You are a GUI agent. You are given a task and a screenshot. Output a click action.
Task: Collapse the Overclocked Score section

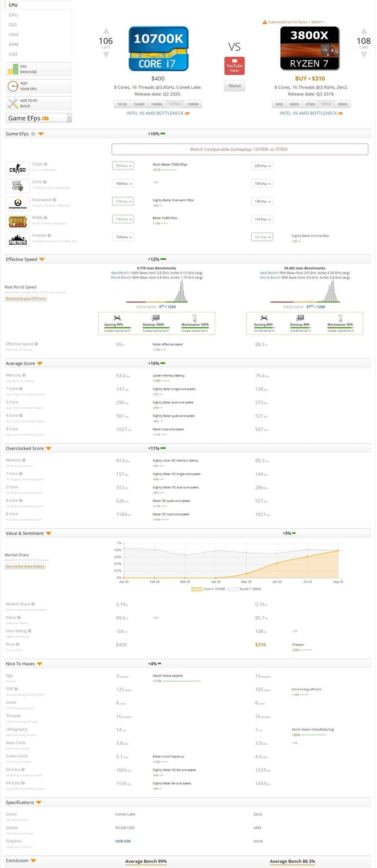click(49, 448)
